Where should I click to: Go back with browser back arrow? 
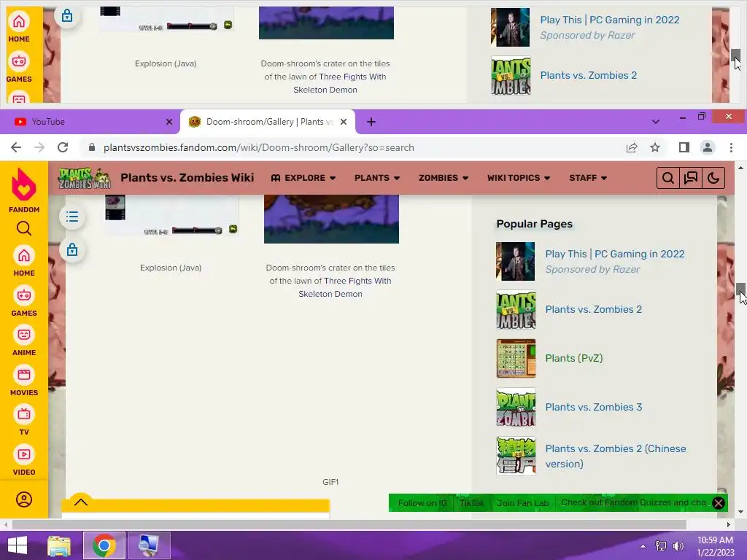tap(16, 147)
